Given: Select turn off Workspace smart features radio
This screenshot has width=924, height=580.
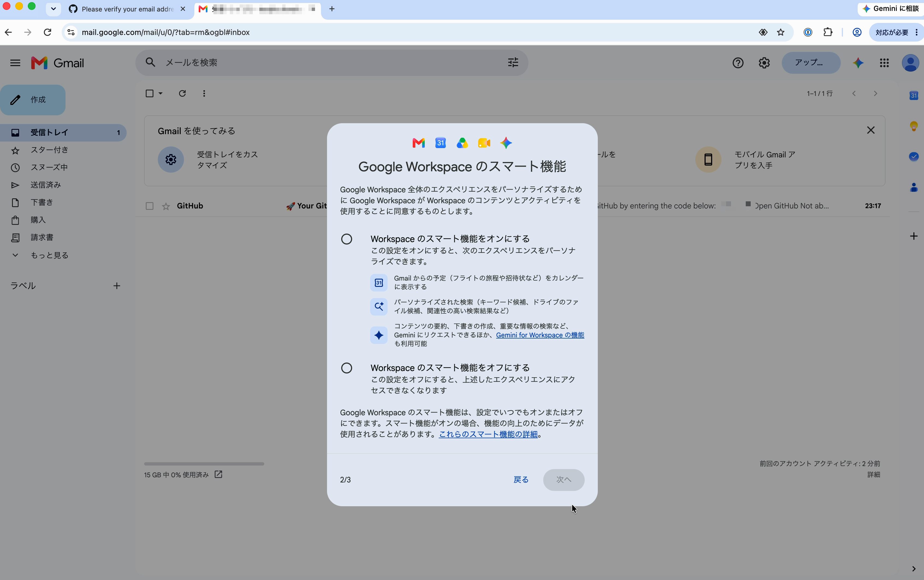Looking at the screenshot, I should pyautogui.click(x=346, y=368).
